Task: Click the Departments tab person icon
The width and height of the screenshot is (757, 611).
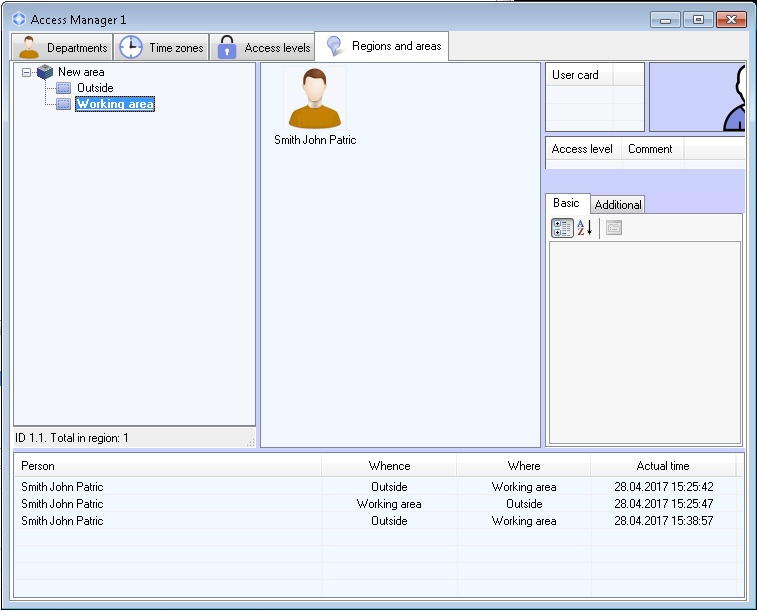Action: coord(29,47)
